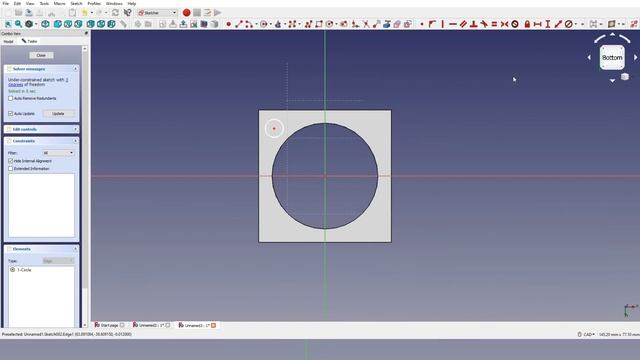Screen dimensions: 640x360
Task: Click Fit selection magnifier icon
Action: click(18, 24)
